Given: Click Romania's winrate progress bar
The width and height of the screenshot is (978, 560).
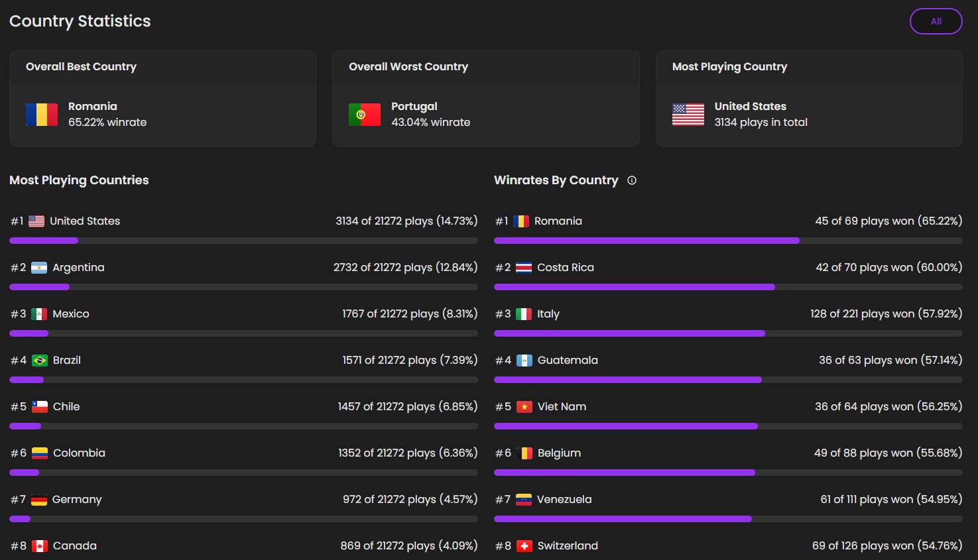Looking at the screenshot, I should [x=727, y=241].
